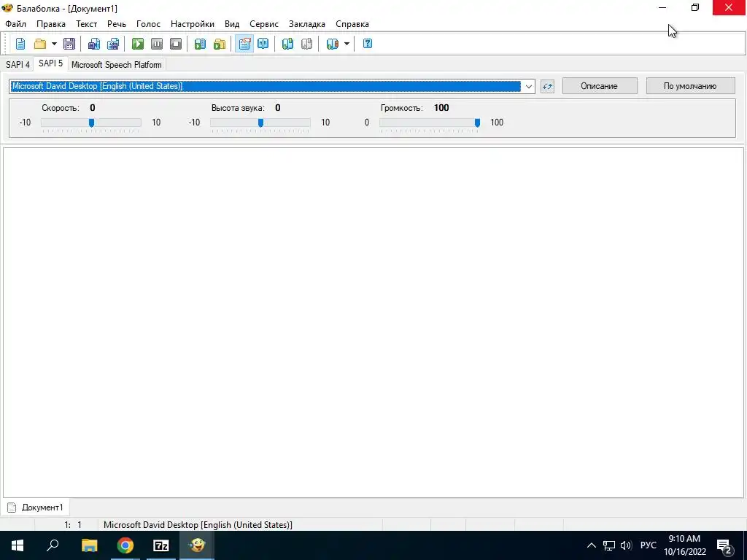Click the refresh voices icon button
The height and width of the screenshot is (560, 747).
547,86
